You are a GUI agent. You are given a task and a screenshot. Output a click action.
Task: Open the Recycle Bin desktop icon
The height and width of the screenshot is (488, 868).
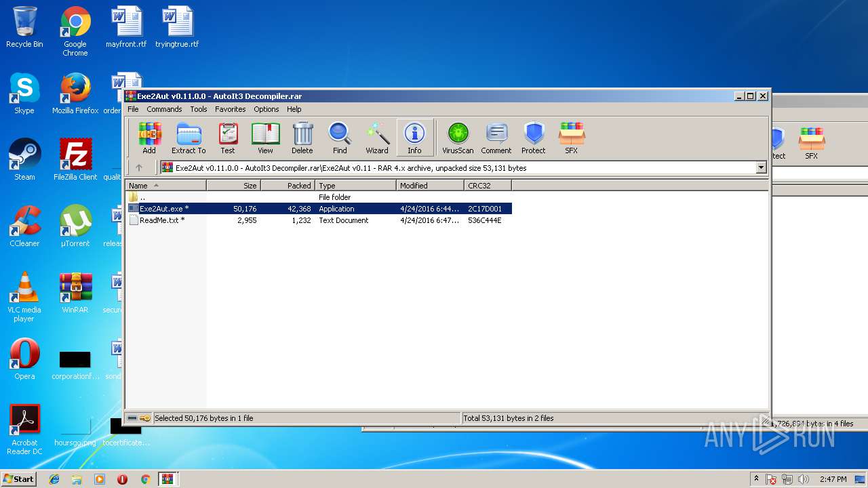[x=24, y=27]
